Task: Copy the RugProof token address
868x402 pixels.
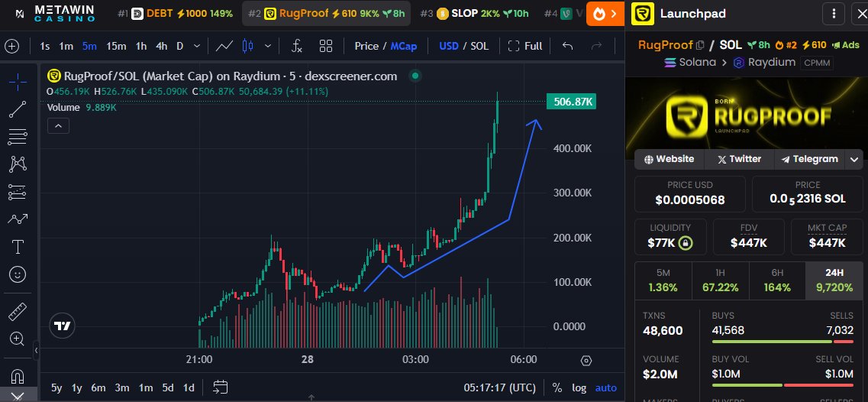Action: click(700, 45)
